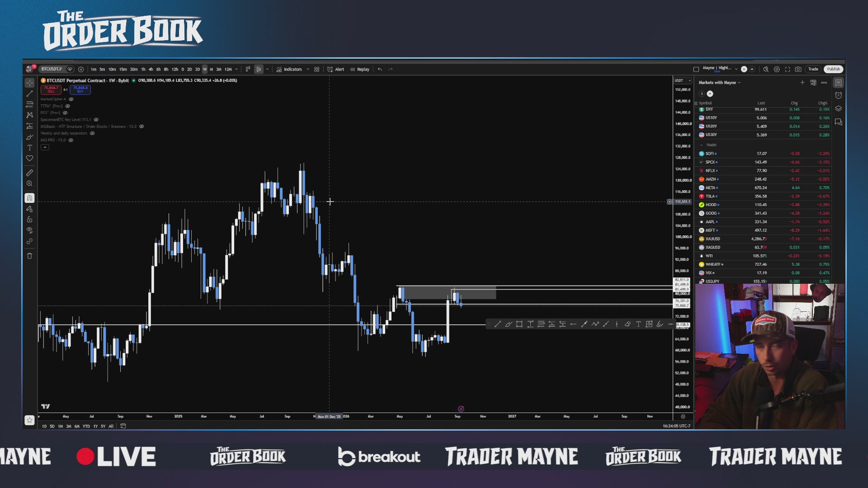
Task: Expand the Markets with Mayne watchlist menu
Action: (720, 83)
